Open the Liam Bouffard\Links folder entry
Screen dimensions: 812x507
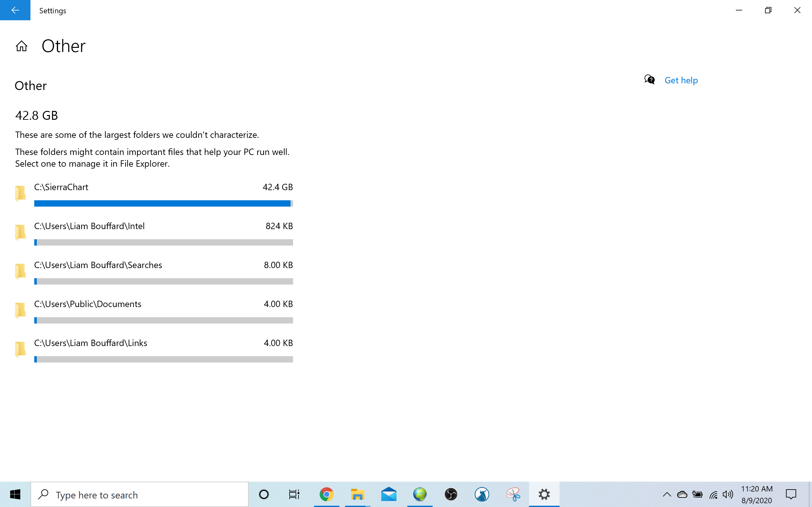point(91,343)
